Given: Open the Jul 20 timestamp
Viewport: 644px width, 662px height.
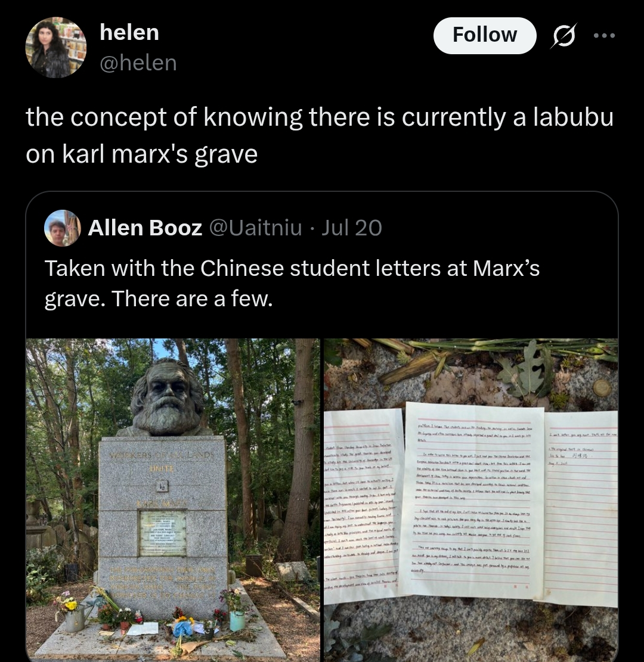Looking at the screenshot, I should click(x=352, y=228).
